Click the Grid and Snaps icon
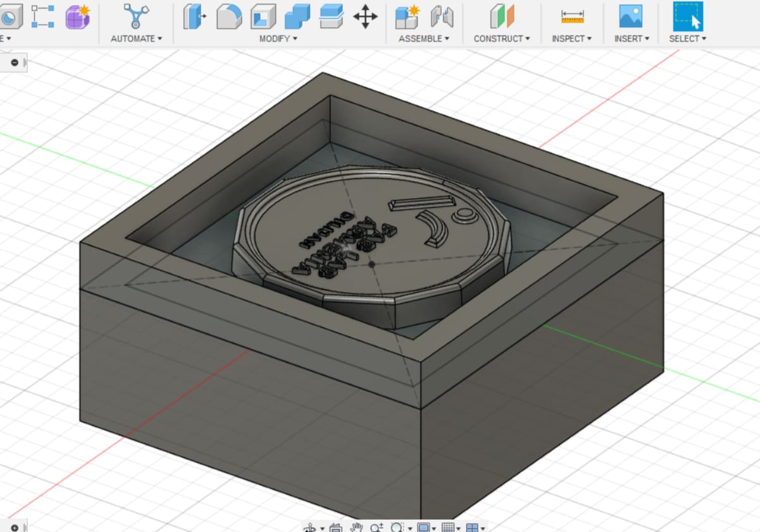 (447, 528)
